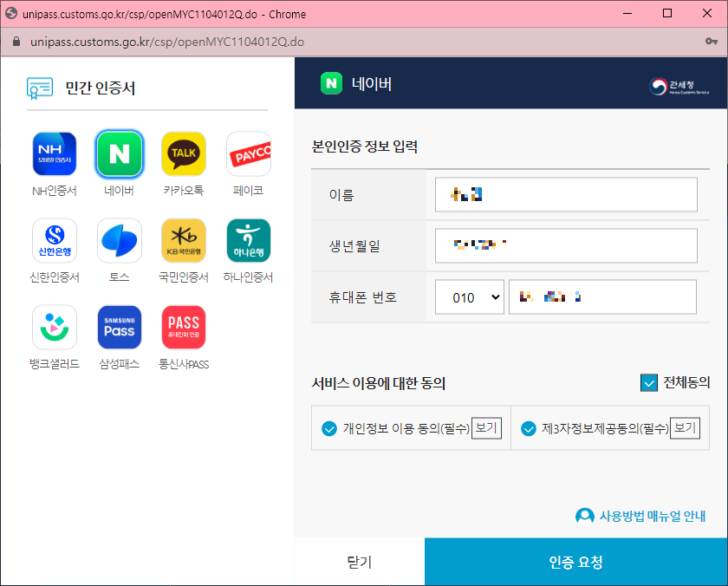This screenshot has width=728, height=586.
Task: Click the 토스 label text
Action: click(120, 277)
